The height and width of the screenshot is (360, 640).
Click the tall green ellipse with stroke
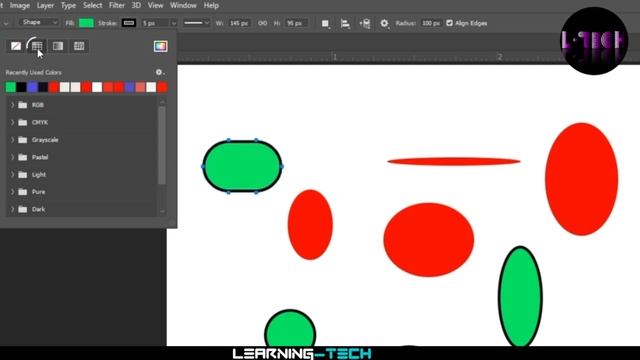pos(520,297)
